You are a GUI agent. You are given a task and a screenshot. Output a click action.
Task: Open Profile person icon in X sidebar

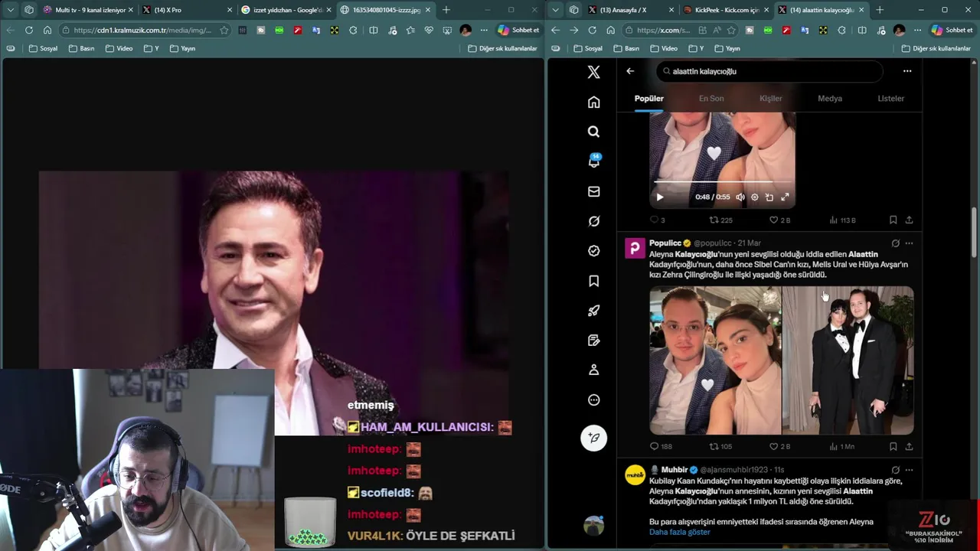pyautogui.click(x=593, y=370)
